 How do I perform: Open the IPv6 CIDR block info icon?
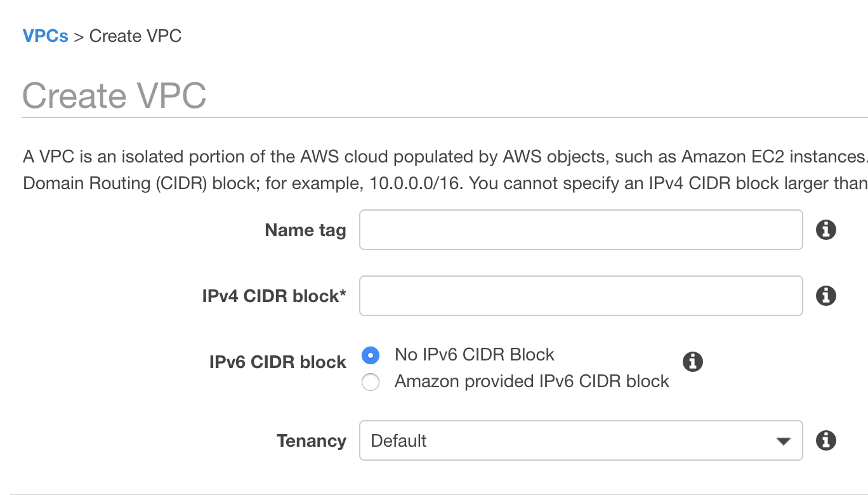click(x=692, y=362)
